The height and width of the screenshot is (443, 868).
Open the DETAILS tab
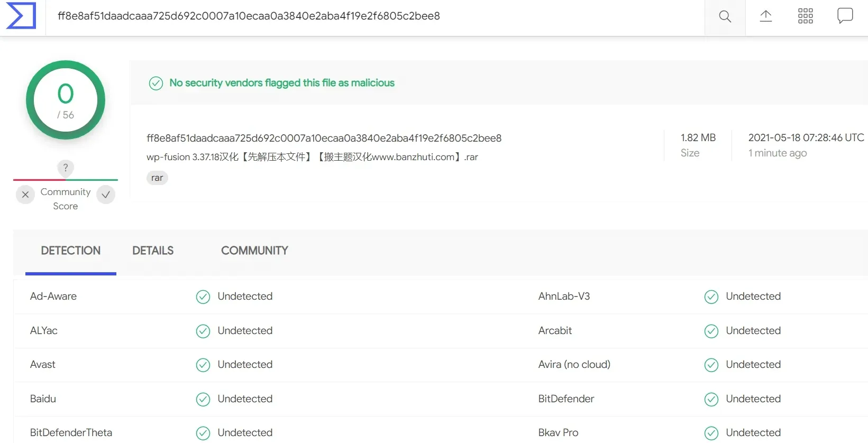click(x=153, y=251)
